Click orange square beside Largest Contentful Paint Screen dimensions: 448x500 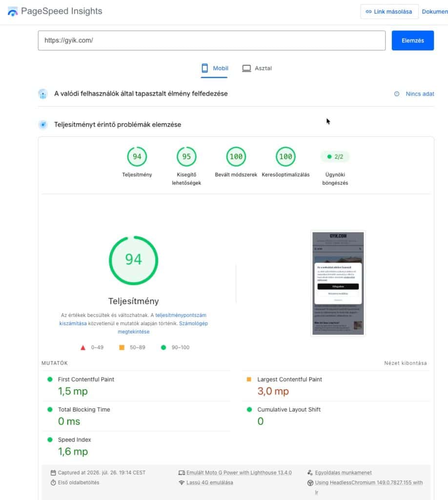pos(249,379)
